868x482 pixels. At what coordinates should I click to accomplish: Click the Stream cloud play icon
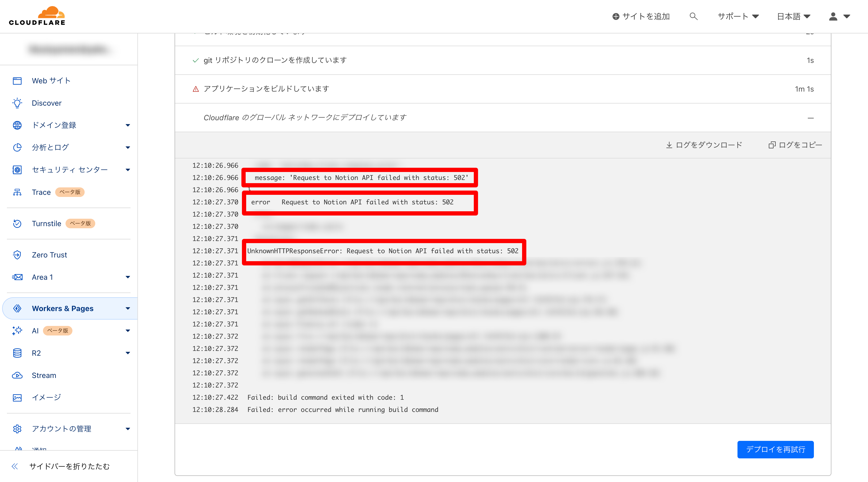[17, 376]
